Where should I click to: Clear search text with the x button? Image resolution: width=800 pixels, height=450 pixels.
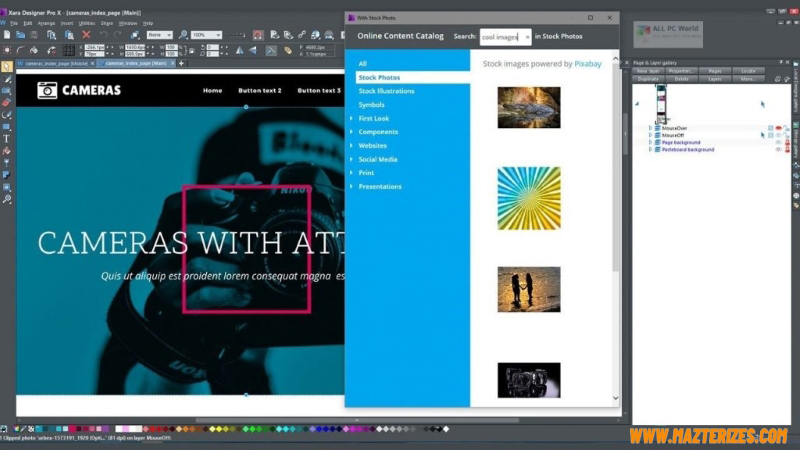click(x=527, y=37)
